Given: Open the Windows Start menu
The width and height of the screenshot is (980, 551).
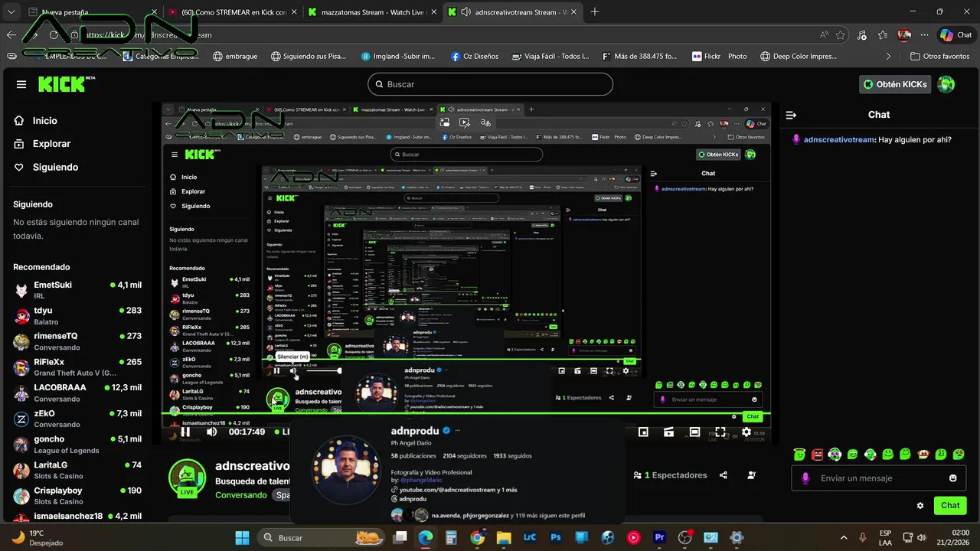Looking at the screenshot, I should (x=242, y=537).
